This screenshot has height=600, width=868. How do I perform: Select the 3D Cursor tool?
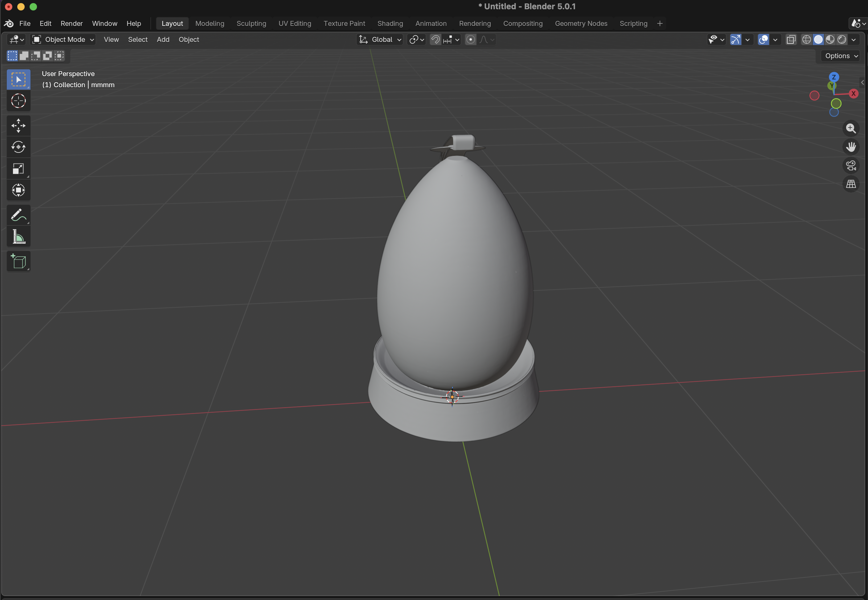point(18,101)
